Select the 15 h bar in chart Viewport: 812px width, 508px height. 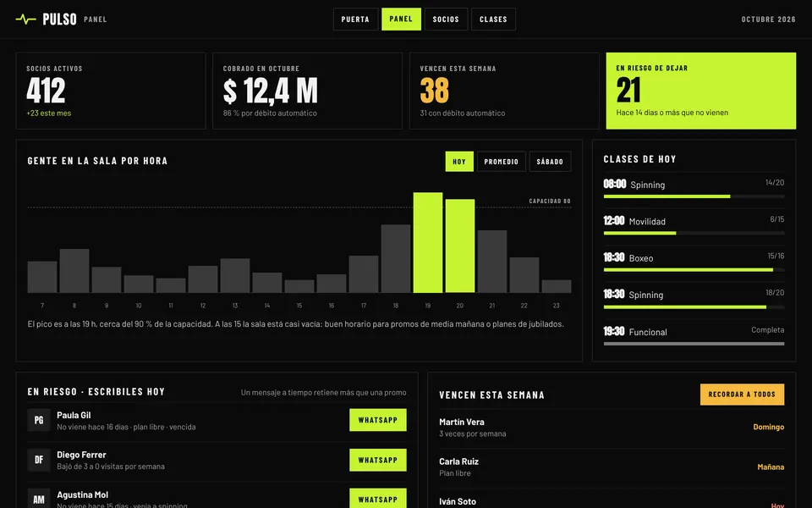coord(299,287)
